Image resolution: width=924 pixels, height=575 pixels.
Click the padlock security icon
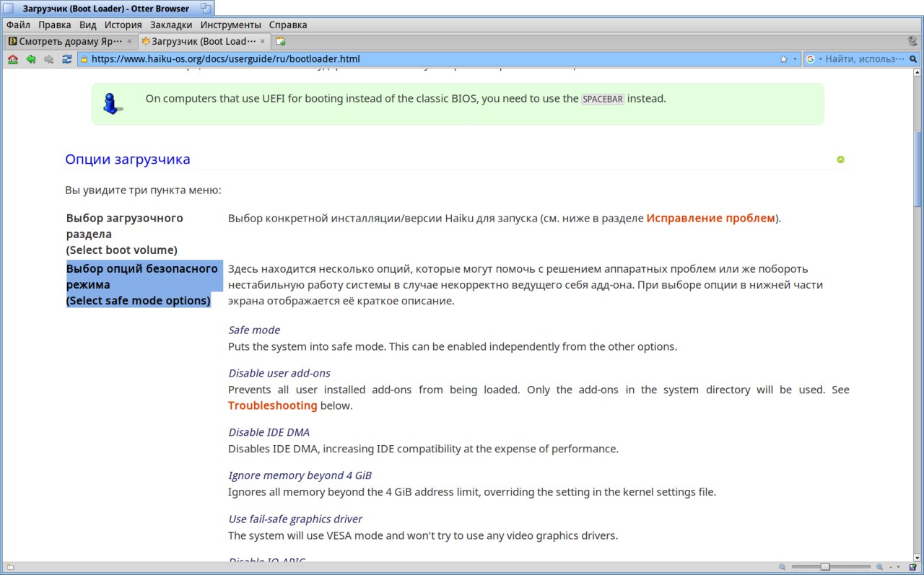(x=84, y=59)
